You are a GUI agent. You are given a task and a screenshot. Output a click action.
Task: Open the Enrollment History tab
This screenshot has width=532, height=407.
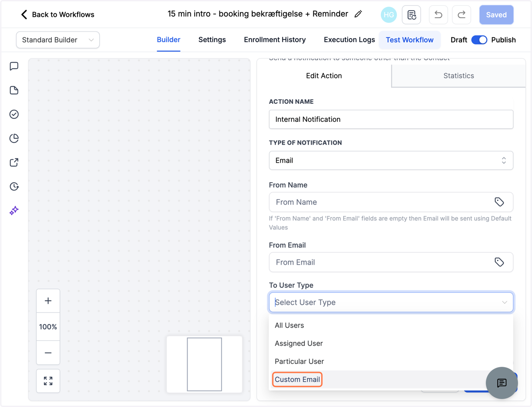click(x=275, y=40)
